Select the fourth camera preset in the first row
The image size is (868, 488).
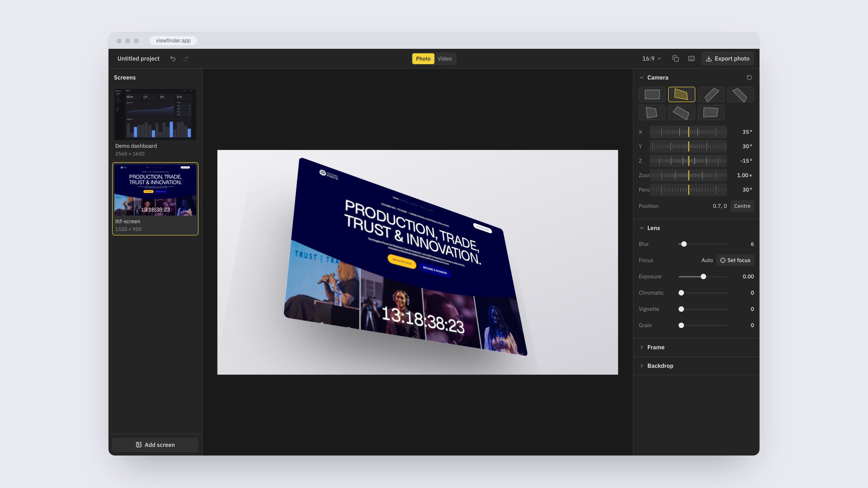click(741, 94)
